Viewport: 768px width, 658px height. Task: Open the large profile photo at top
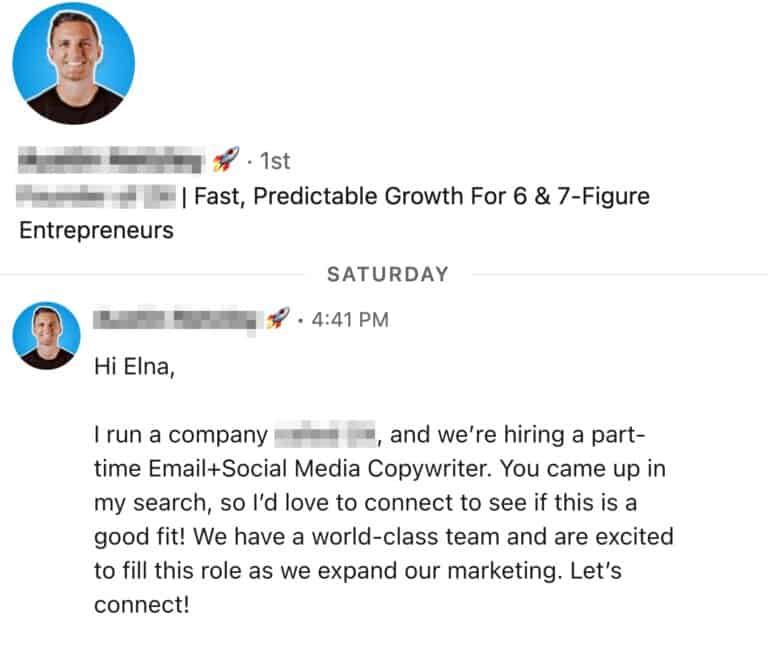(74, 63)
